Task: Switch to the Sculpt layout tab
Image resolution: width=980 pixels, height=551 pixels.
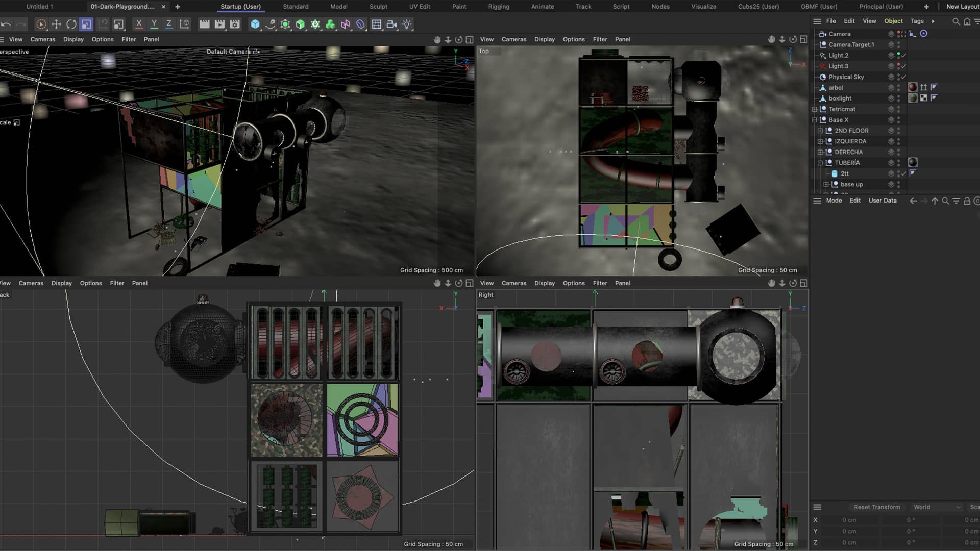Action: click(378, 7)
